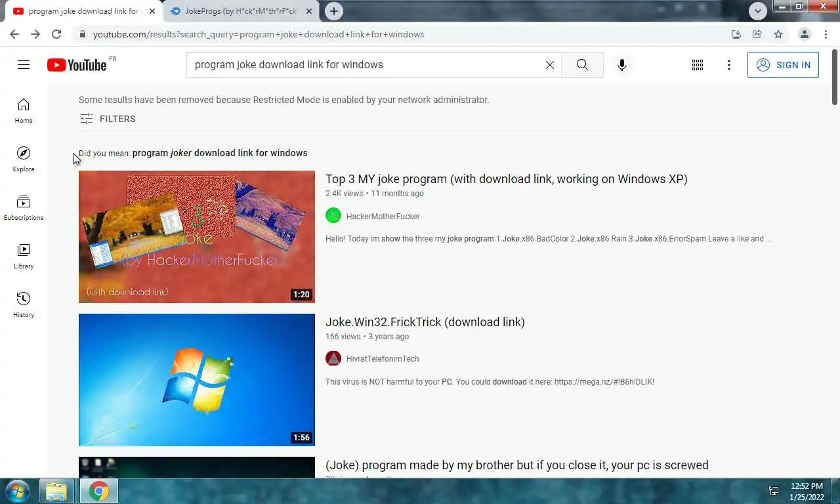This screenshot has height=504, width=840.
Task: Clear the search text with the X icon
Action: point(550,65)
